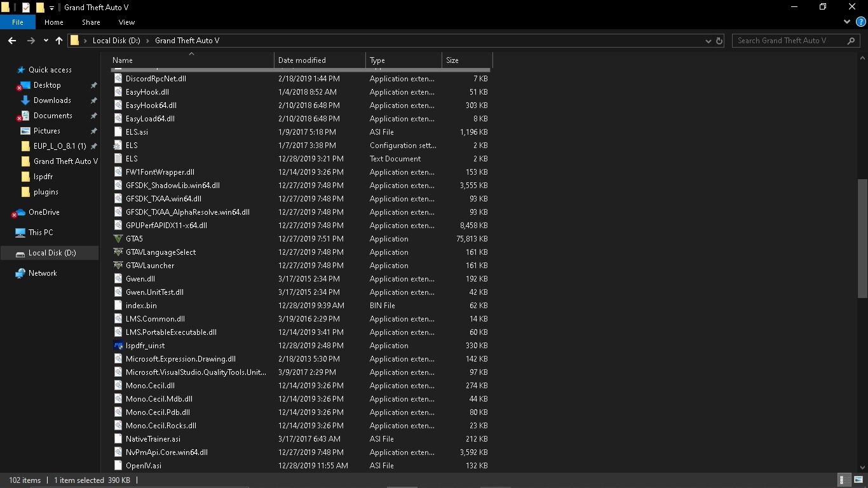The height and width of the screenshot is (488, 868).
Task: Click the GTA5 application icon
Action: [118, 239]
